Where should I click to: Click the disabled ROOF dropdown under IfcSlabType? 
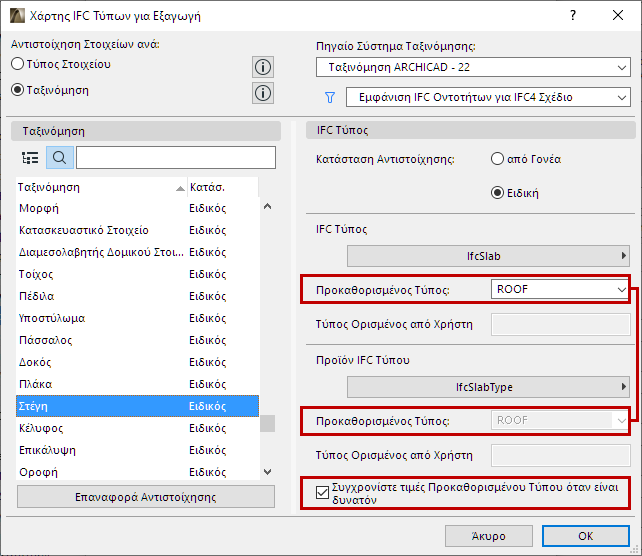(x=560, y=420)
